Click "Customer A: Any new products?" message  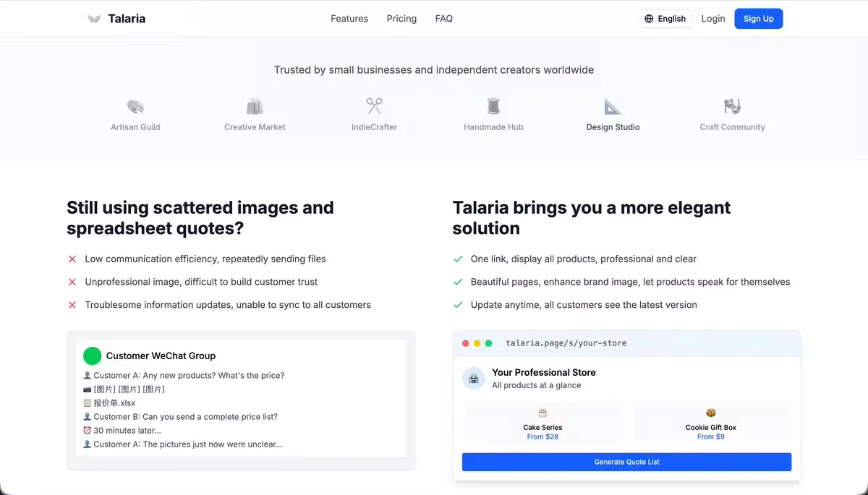point(189,376)
